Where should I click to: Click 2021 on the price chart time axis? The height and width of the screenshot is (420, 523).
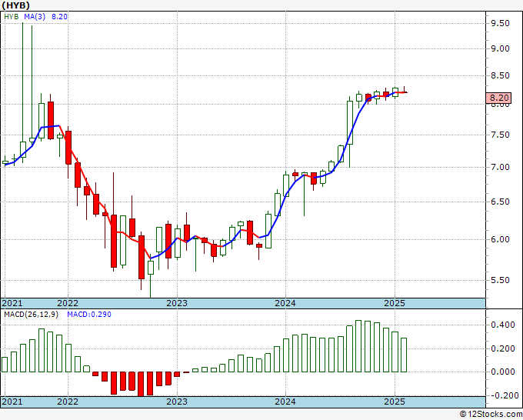pos(12,303)
